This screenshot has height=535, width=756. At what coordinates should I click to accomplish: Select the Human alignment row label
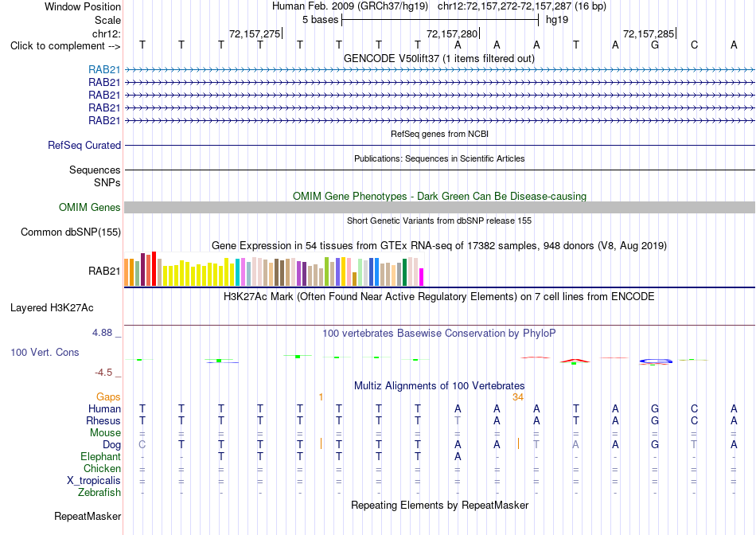tap(104, 409)
